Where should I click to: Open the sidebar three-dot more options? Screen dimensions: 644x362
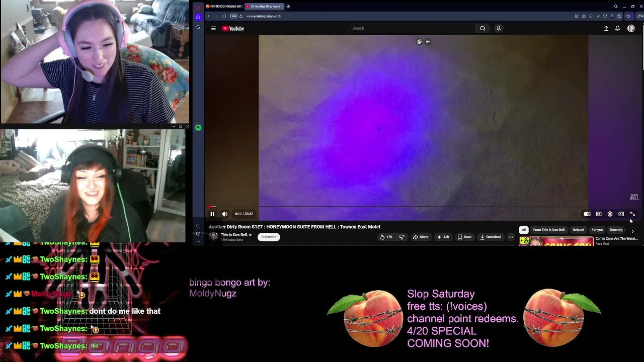pos(198,241)
